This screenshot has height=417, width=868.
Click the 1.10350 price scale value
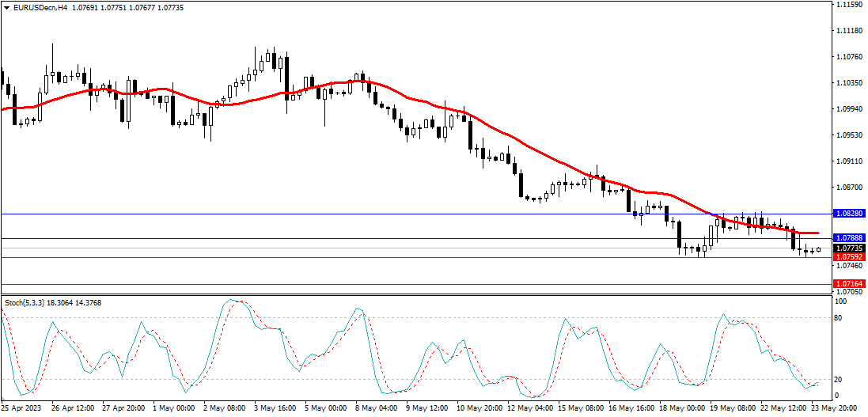851,82
